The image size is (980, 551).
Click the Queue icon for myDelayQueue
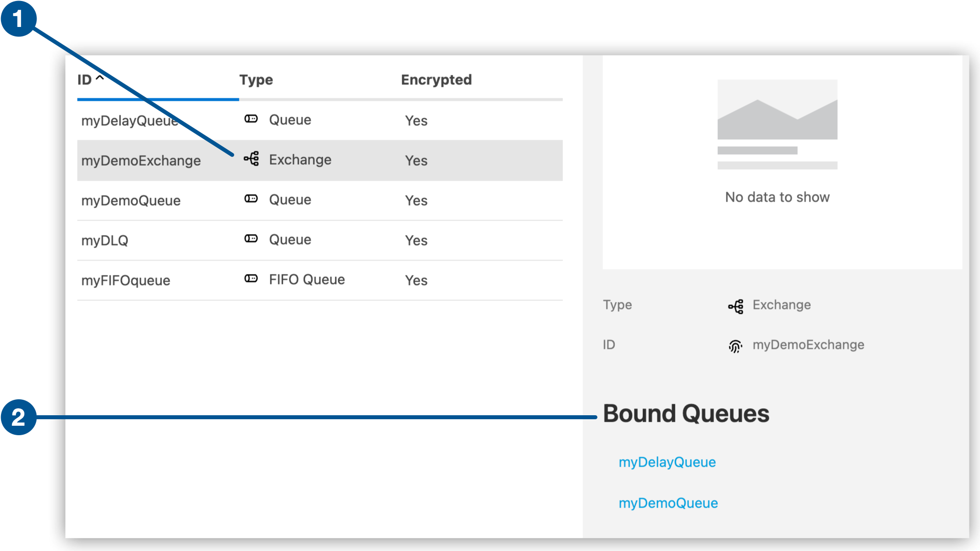[251, 118]
